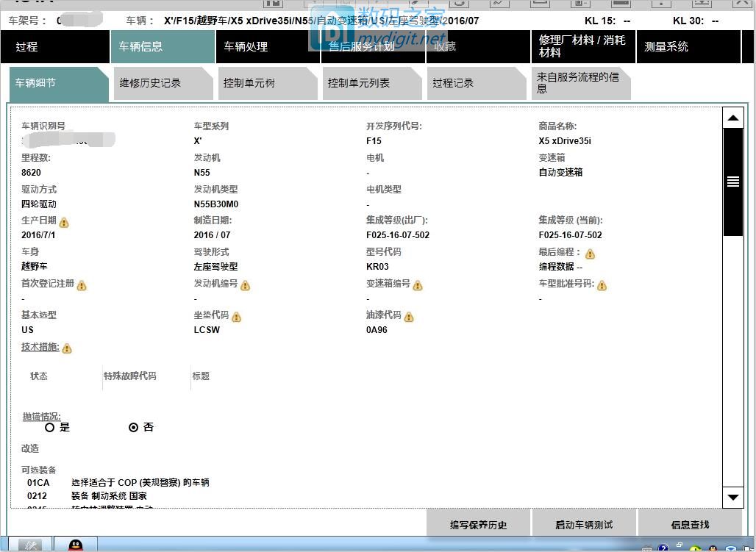Click the 编写保养历史 button
The image size is (756, 552).
(478, 523)
